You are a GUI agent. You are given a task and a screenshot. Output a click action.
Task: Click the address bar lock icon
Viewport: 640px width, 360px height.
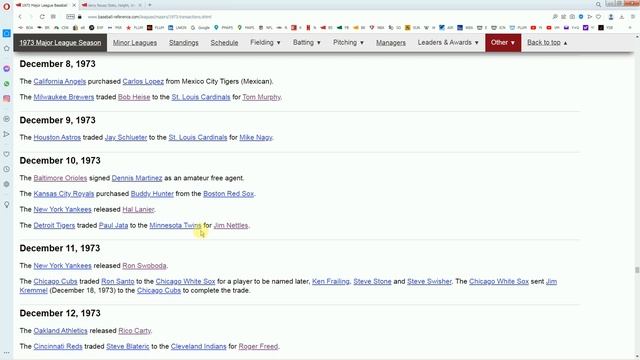pos(80,17)
